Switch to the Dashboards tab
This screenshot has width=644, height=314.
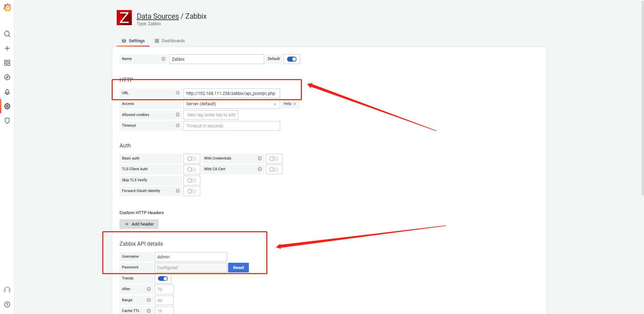click(x=170, y=41)
